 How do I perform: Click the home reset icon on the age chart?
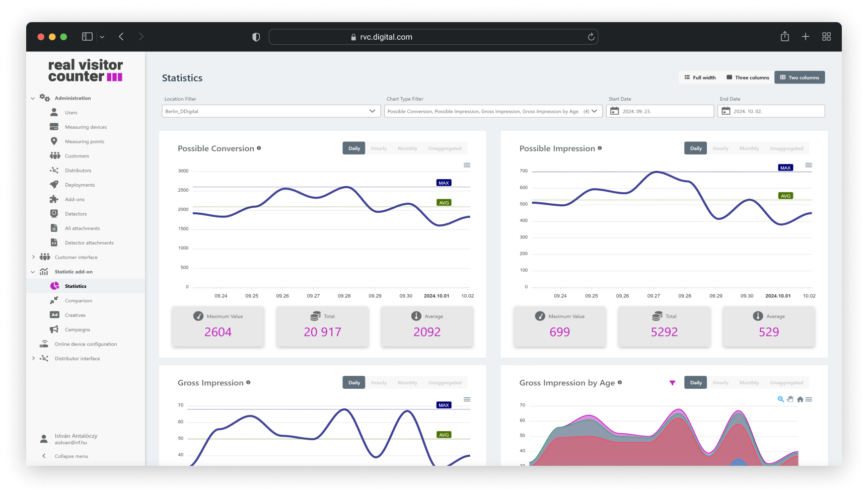point(800,399)
